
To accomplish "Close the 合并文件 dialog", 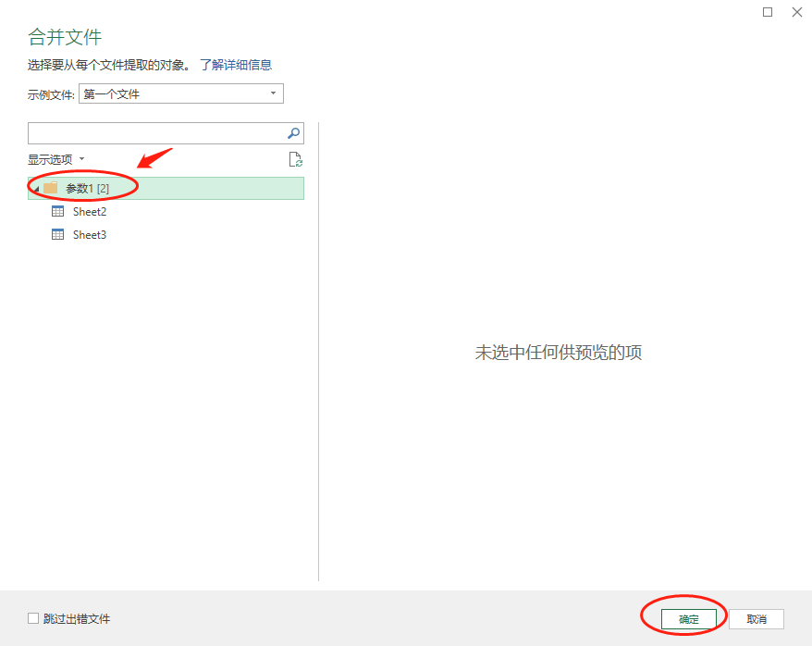I will tap(797, 12).
